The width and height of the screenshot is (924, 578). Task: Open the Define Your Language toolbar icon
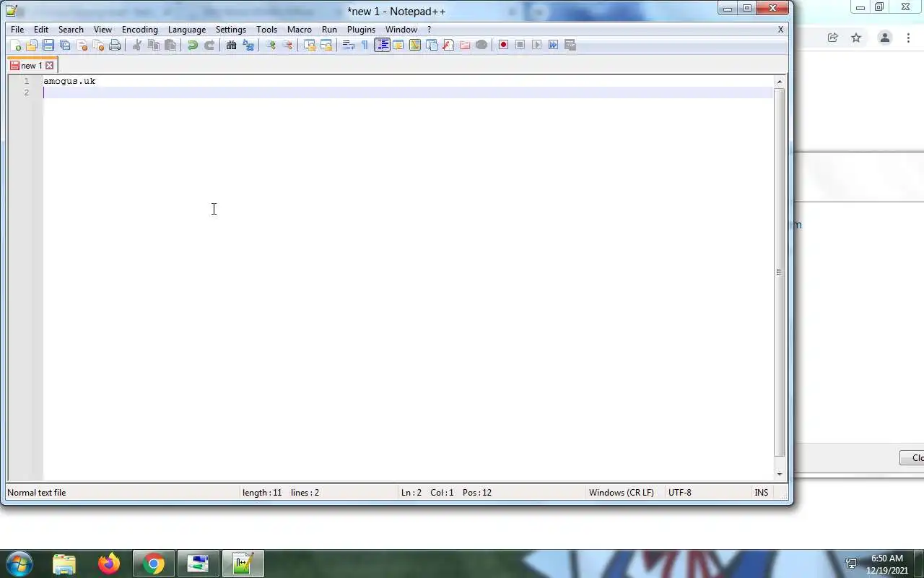[x=398, y=45]
